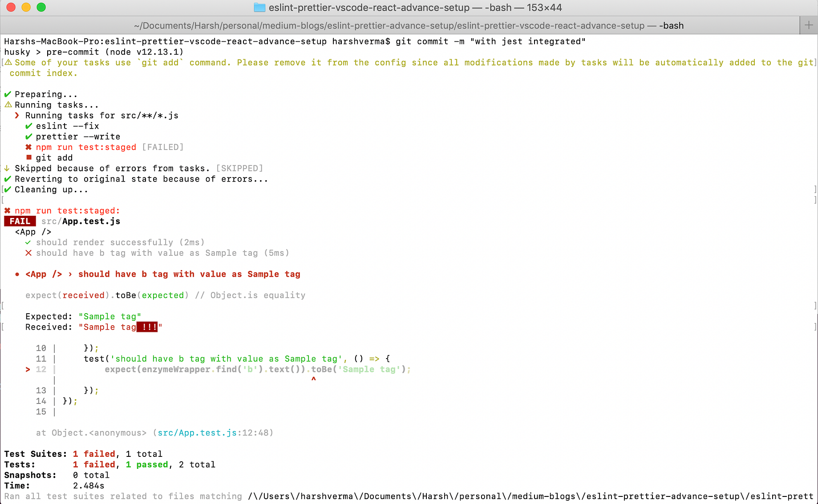Open a new terminal tab with plus button
818x504 pixels.
pos(809,25)
